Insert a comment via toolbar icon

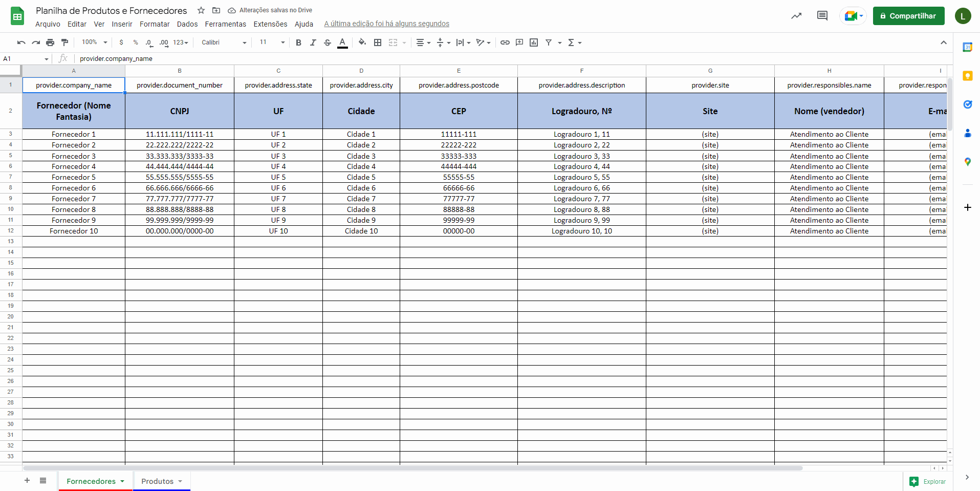[519, 42]
